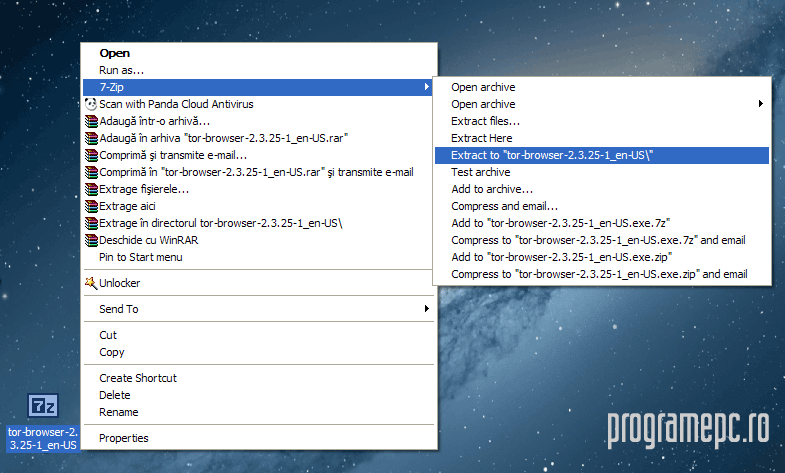The height and width of the screenshot is (473, 785).
Task: Select Extract to "tor-browser-2.3.25-1_en-US\"
Action: pos(602,155)
